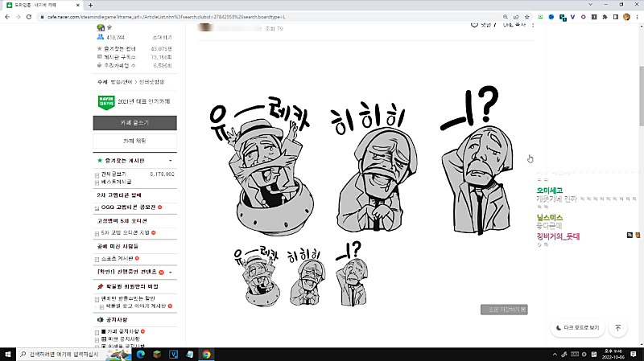
Task: Click the large 유레카 emoticon image
Action: click(x=261, y=166)
